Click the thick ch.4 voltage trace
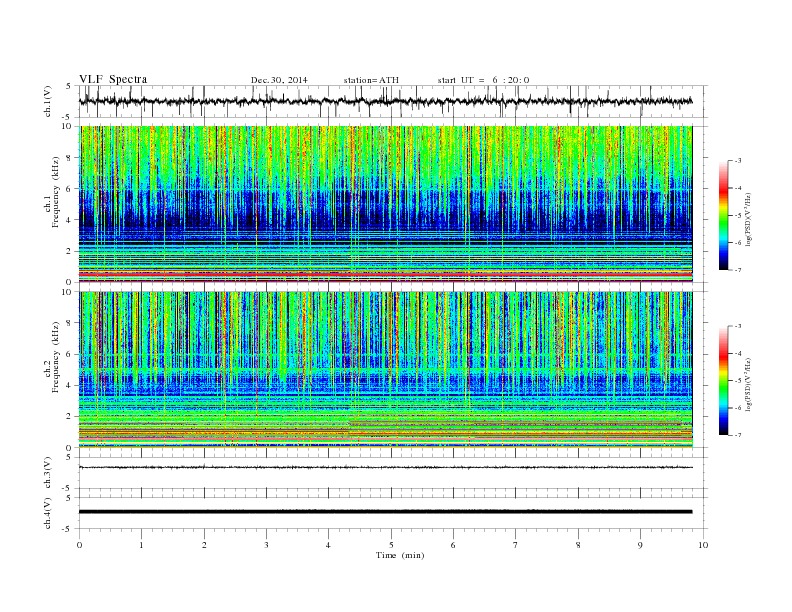 385,512
